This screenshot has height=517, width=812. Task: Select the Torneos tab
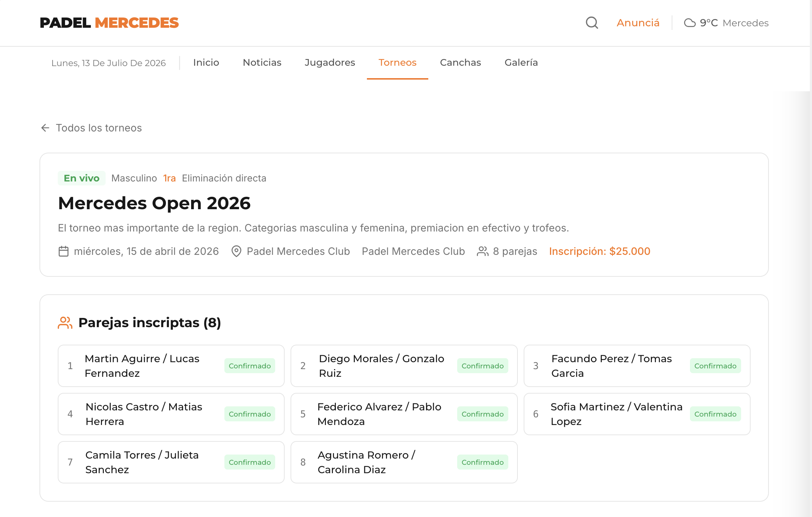(x=397, y=62)
